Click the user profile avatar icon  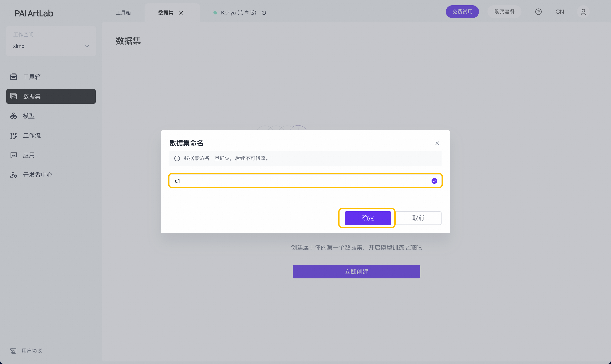583,12
